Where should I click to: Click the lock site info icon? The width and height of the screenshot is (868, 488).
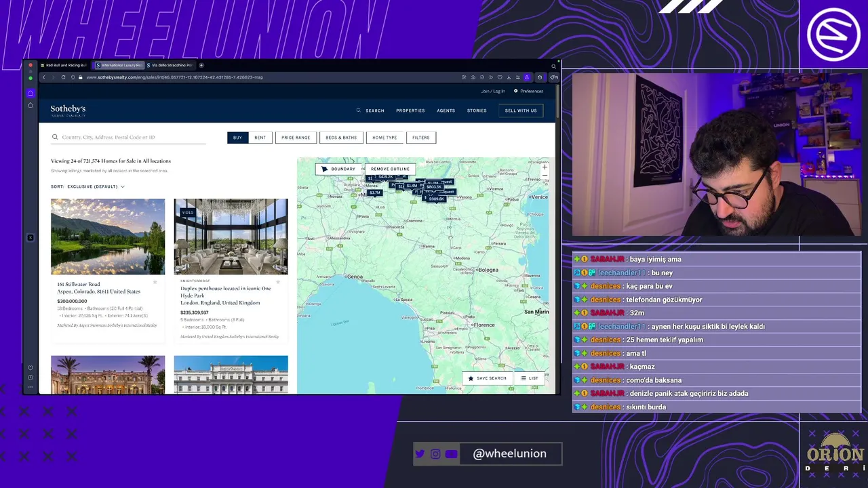pyautogui.click(x=81, y=77)
